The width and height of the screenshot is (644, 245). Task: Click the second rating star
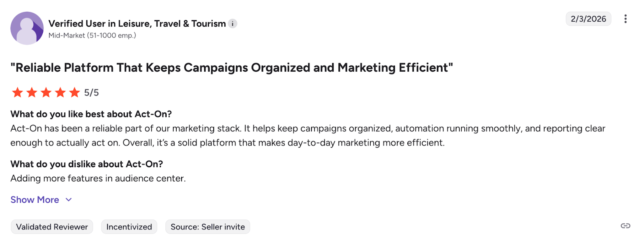pyautogui.click(x=32, y=93)
